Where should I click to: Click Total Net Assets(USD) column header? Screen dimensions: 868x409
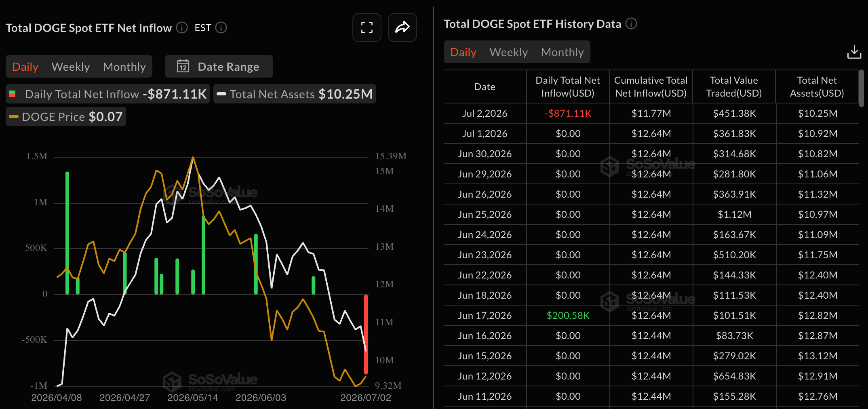(817, 86)
